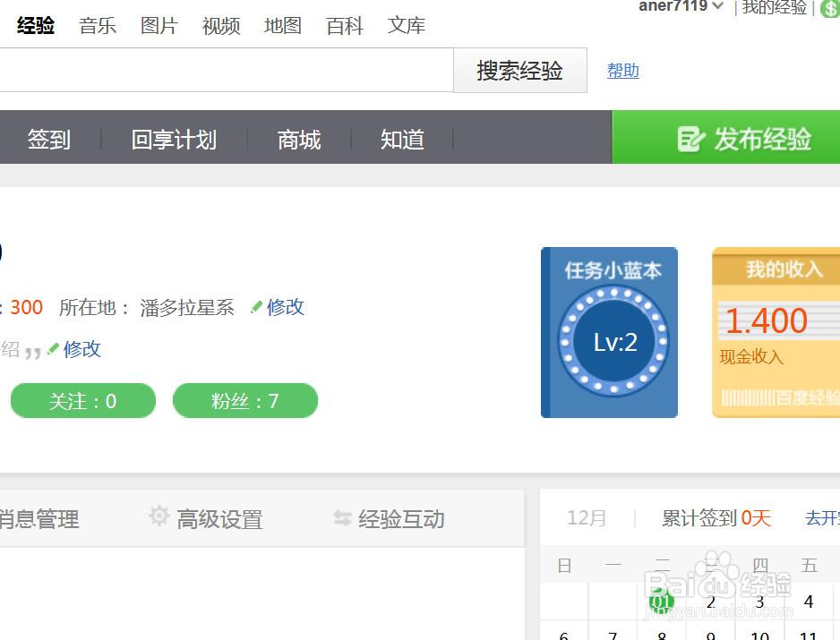
Task: Click the swap arrows icon for 经验互动
Action: pyautogui.click(x=342, y=517)
